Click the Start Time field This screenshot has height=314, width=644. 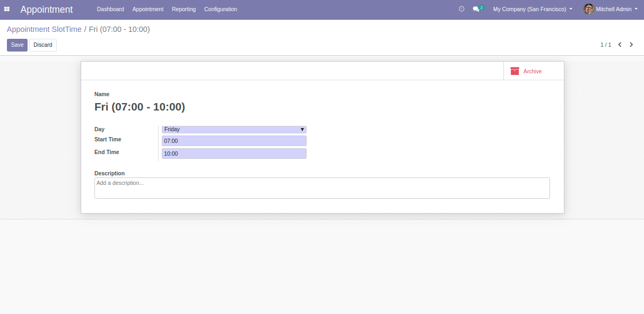(x=234, y=141)
